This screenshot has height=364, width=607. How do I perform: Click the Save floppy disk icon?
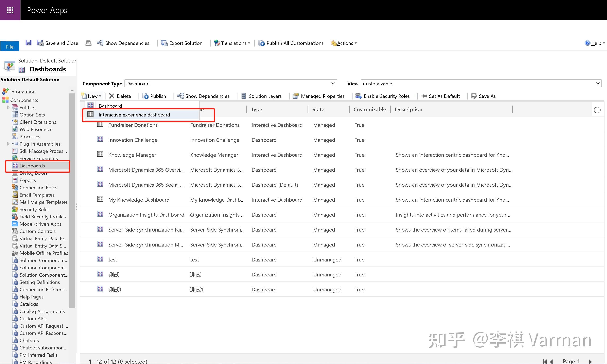click(x=29, y=43)
